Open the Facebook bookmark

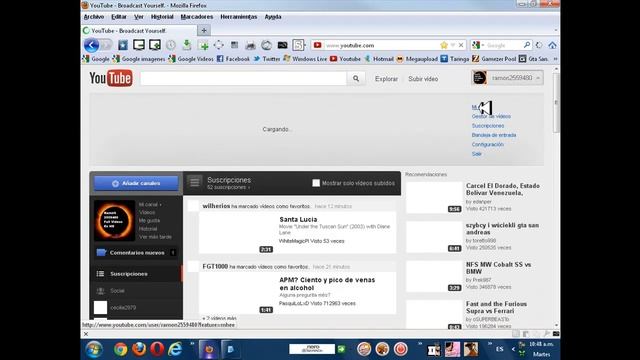point(233,59)
